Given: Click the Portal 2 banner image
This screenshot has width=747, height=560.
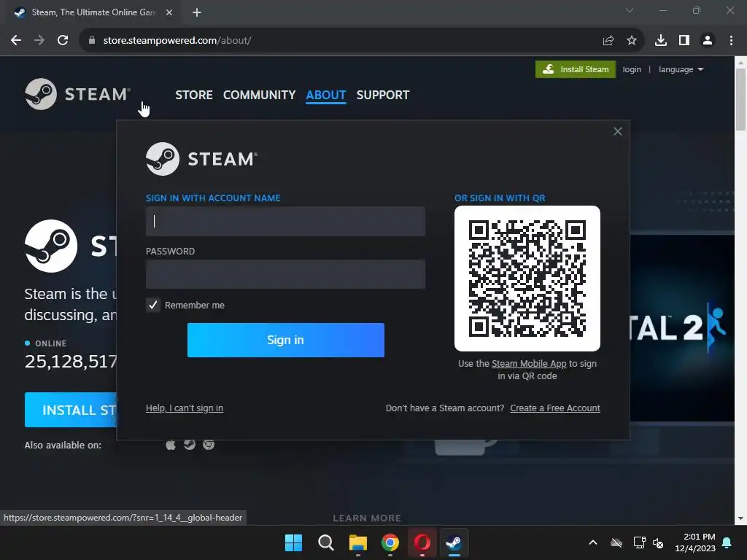Looking at the screenshot, I should click(x=682, y=329).
